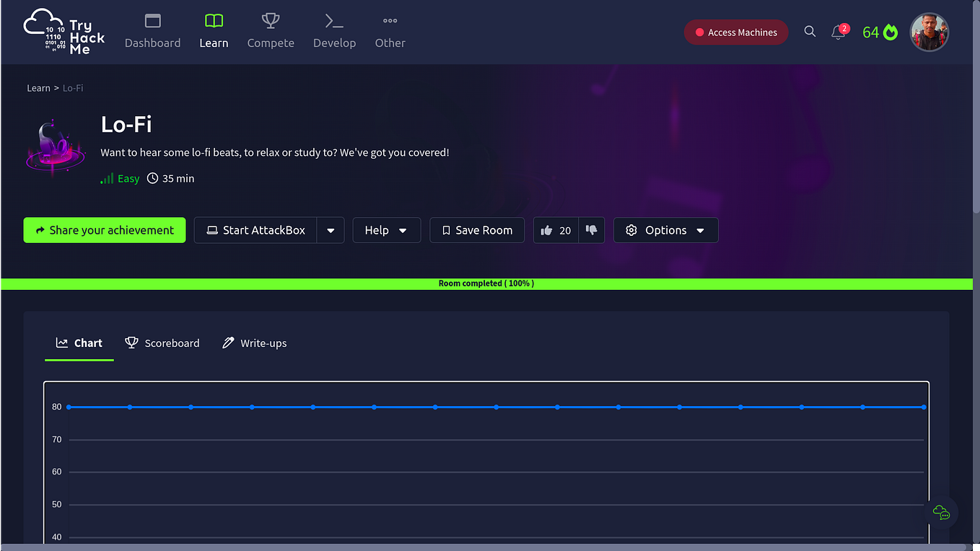
Task: Open the Options dropdown
Action: click(666, 230)
